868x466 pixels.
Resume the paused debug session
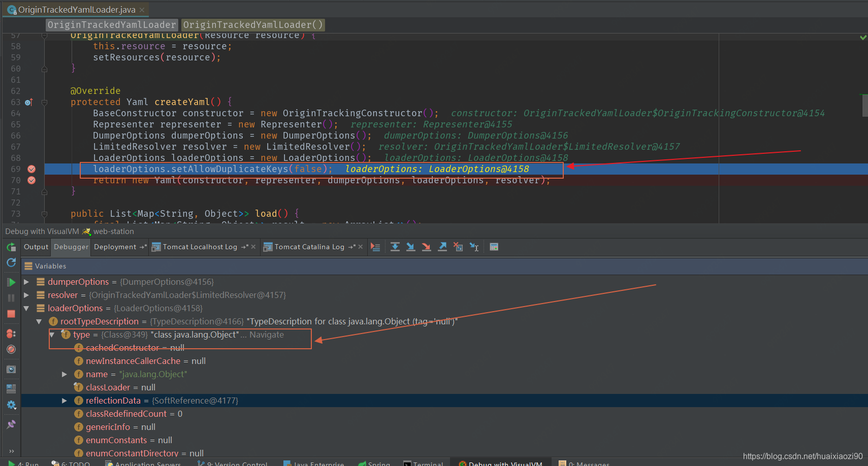point(11,282)
